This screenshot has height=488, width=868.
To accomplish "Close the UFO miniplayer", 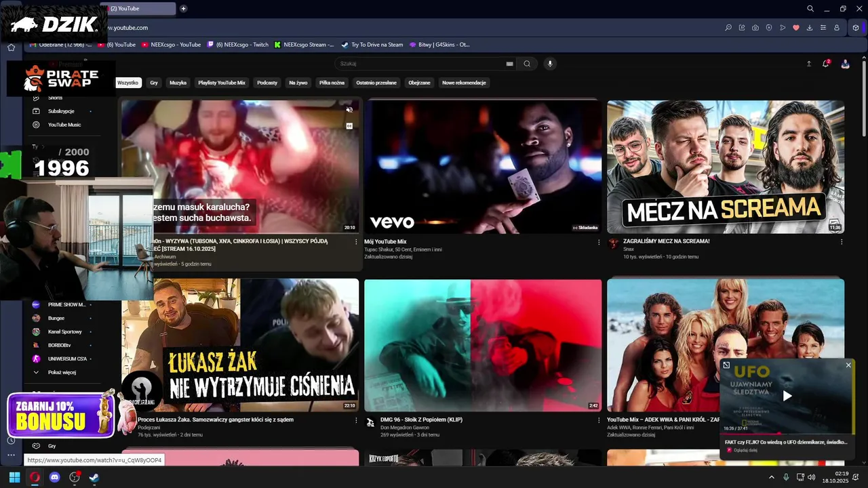I will point(848,365).
